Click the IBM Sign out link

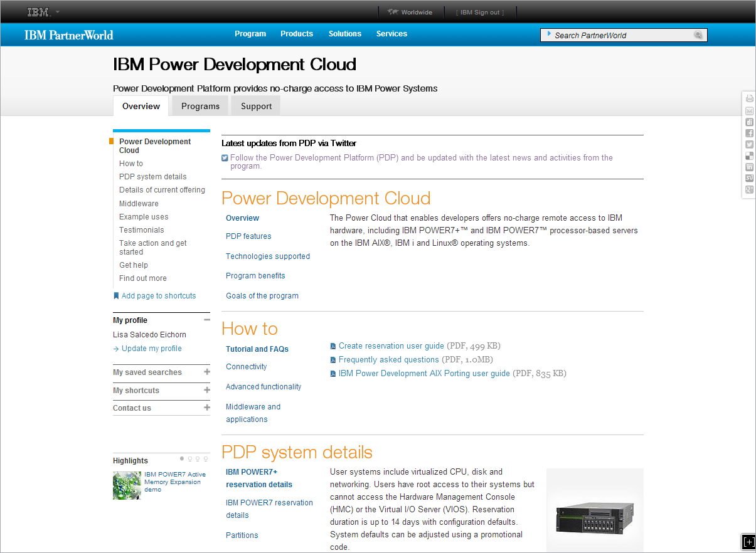pos(480,12)
